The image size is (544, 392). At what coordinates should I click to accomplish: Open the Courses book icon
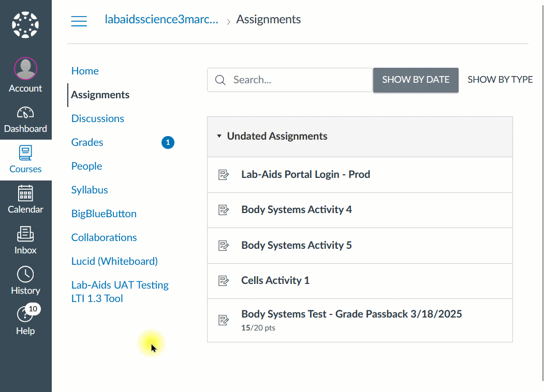[25, 153]
